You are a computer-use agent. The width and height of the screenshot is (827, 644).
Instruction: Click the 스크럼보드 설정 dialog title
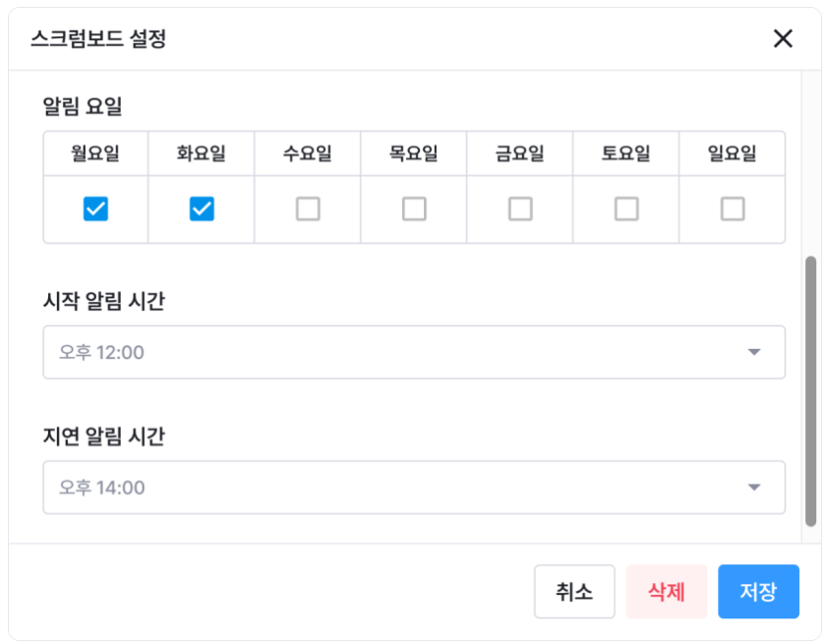tap(98, 39)
